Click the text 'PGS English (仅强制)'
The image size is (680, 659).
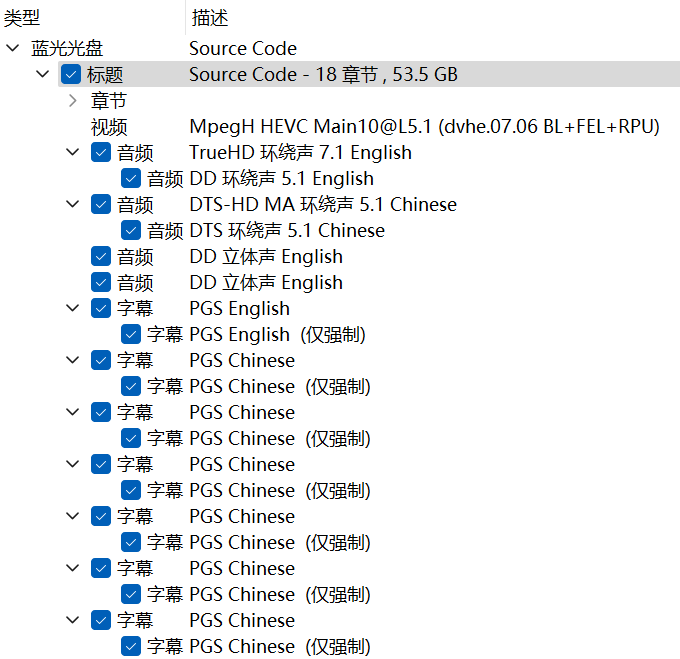278,334
